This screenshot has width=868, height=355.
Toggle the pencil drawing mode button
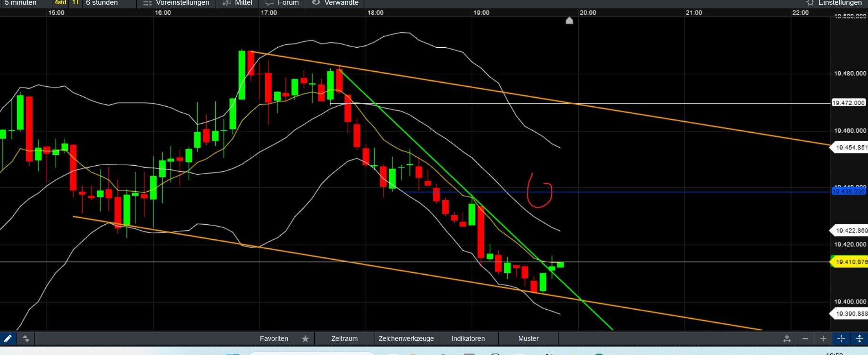point(8,338)
